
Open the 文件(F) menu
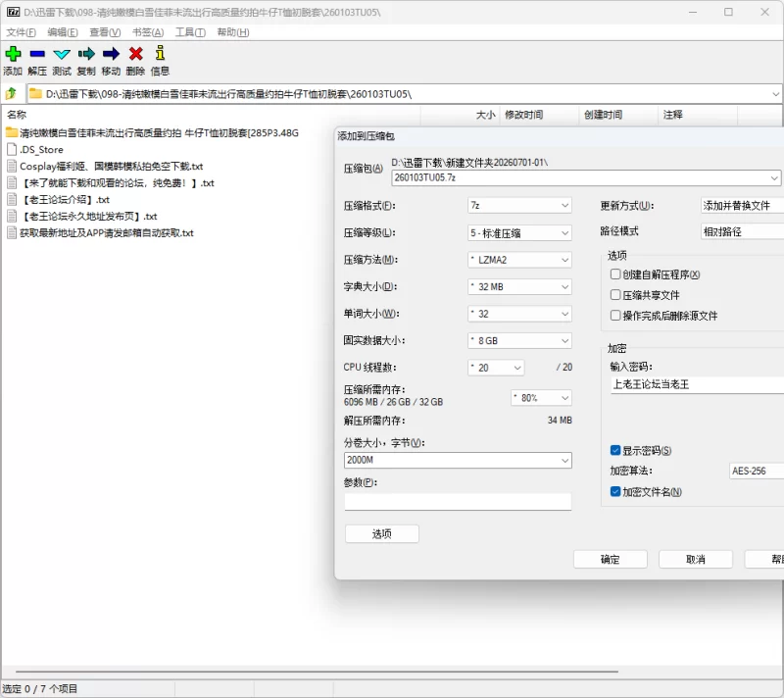[x=21, y=32]
